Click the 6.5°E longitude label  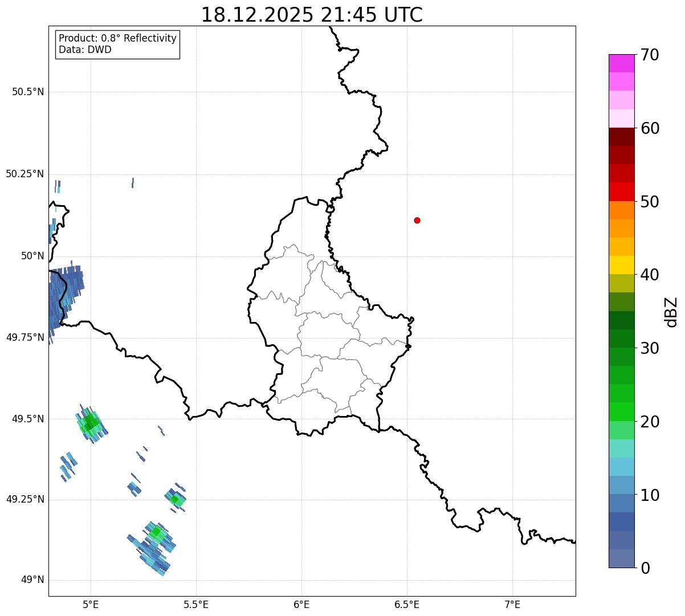point(407,605)
